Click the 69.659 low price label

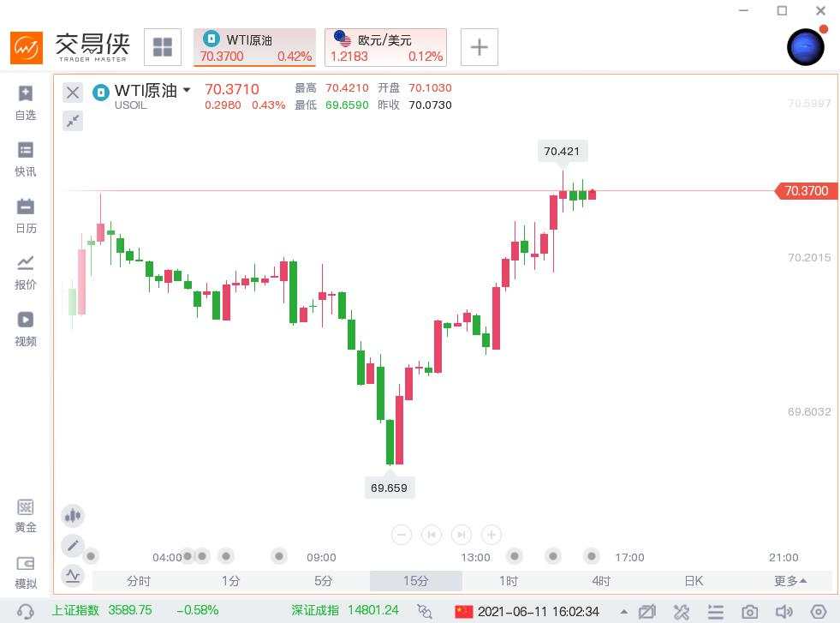[x=389, y=488]
